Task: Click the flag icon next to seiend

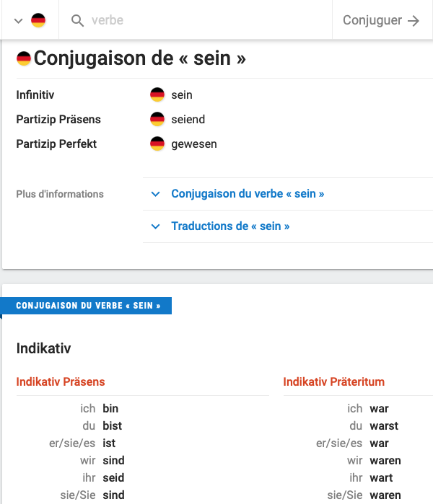Action: [x=157, y=119]
